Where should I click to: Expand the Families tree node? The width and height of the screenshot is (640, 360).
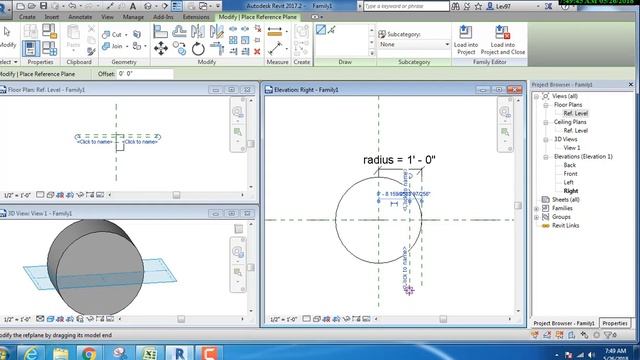click(536, 209)
